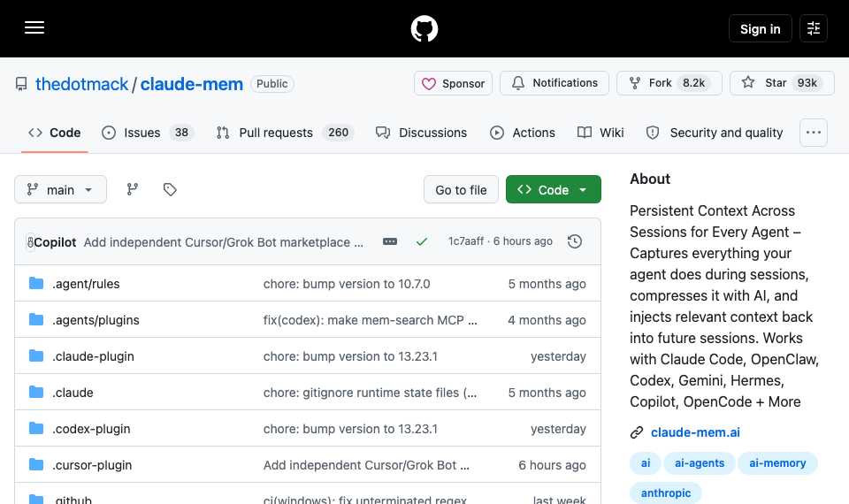Open latest commit message about Cursor/Grok Bot
Viewport: 849px width, 504px height.
[x=223, y=242]
